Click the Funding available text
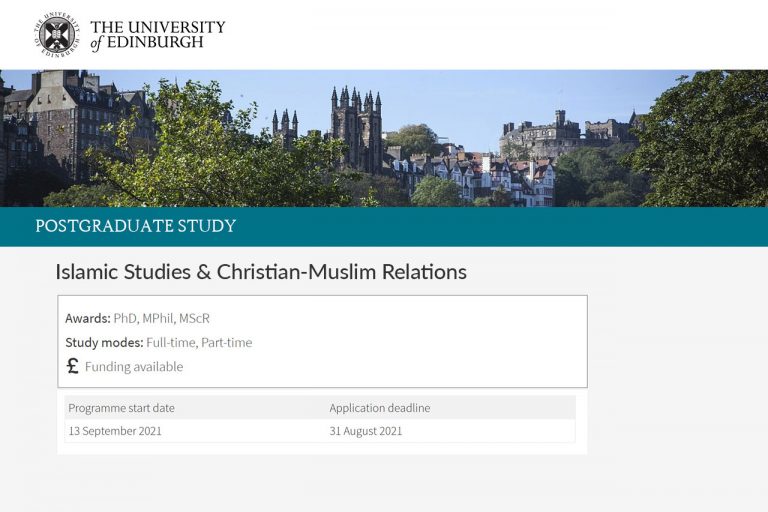Viewport: 768px width, 512px height. (x=134, y=367)
